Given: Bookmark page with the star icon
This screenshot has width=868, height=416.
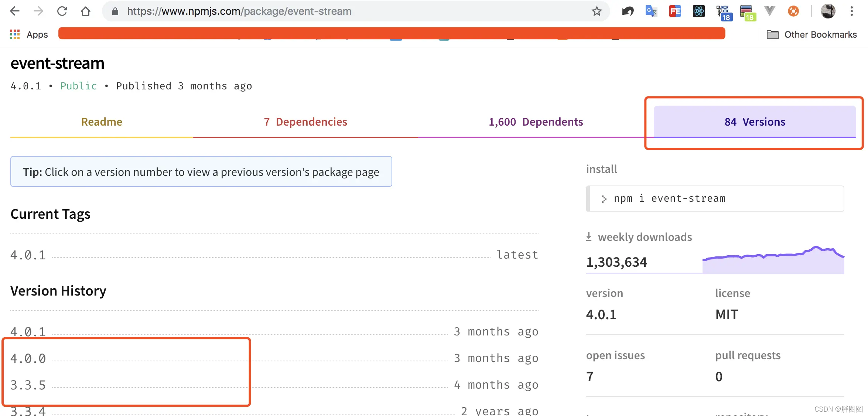Looking at the screenshot, I should [x=597, y=11].
